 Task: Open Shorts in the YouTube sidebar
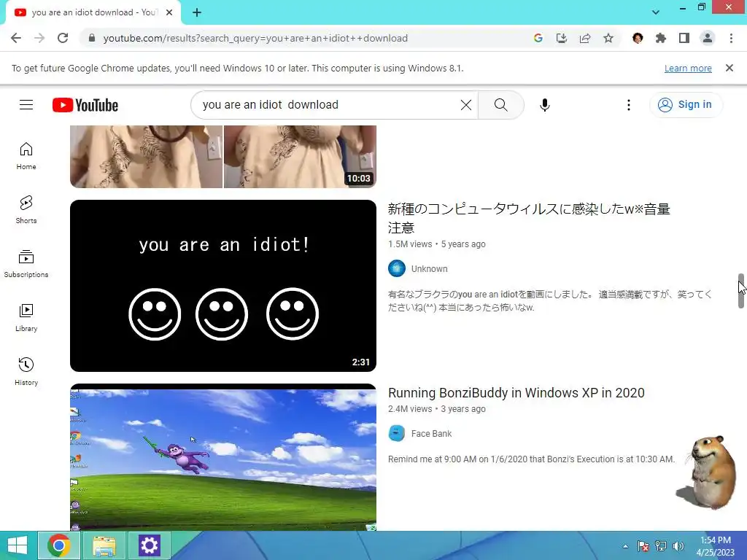click(x=26, y=210)
